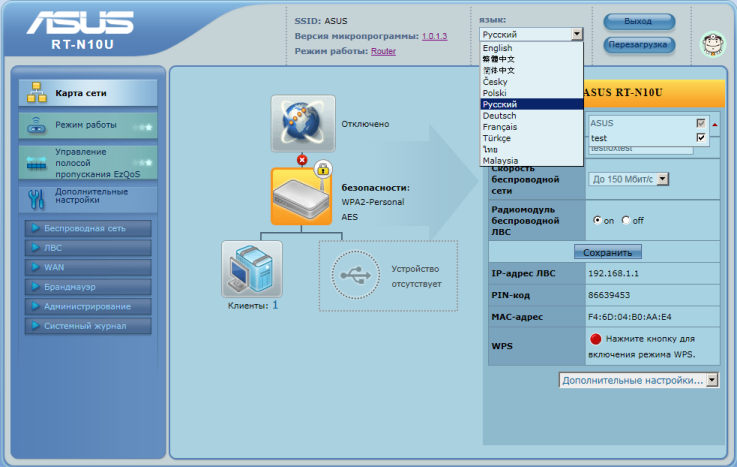
Task: Click the red disconnected X icon
Action: point(302,160)
